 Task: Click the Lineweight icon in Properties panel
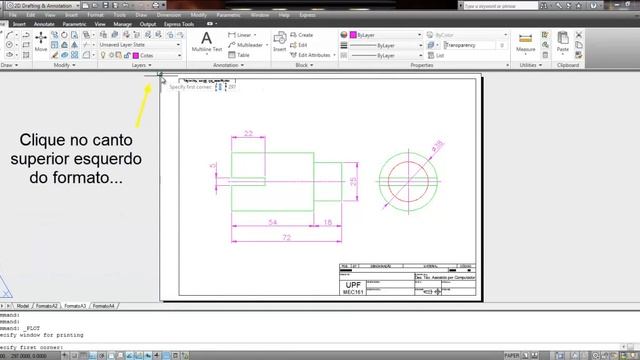click(x=344, y=45)
